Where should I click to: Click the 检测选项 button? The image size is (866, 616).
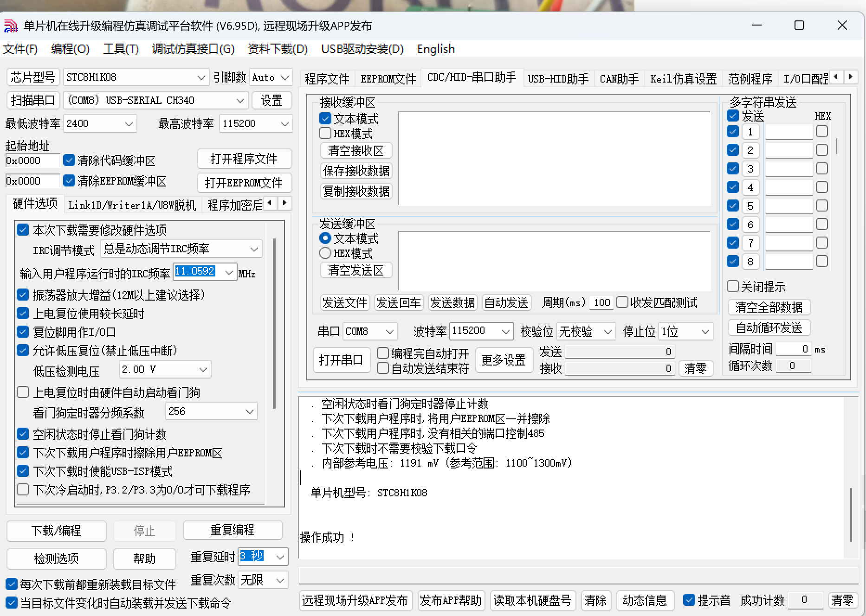click(56, 558)
